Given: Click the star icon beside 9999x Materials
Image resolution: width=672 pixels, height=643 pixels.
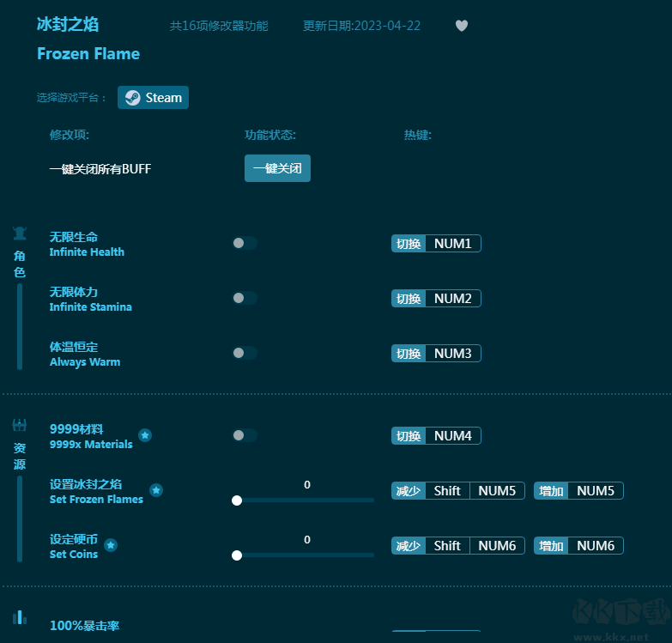Looking at the screenshot, I should pyautogui.click(x=145, y=435).
